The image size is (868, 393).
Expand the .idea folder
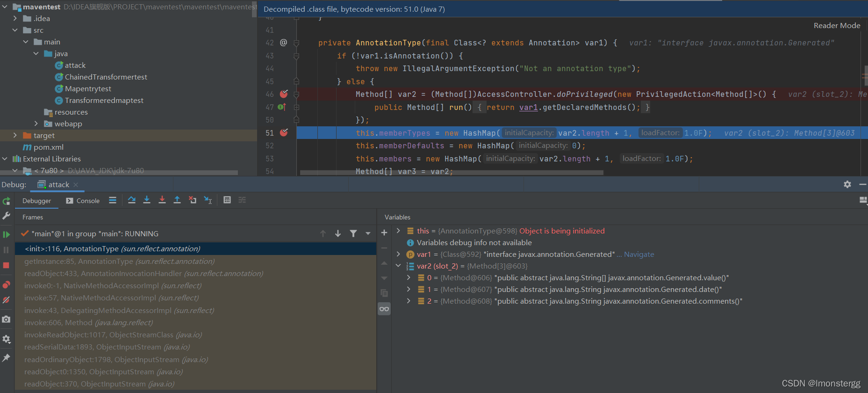[x=15, y=18]
